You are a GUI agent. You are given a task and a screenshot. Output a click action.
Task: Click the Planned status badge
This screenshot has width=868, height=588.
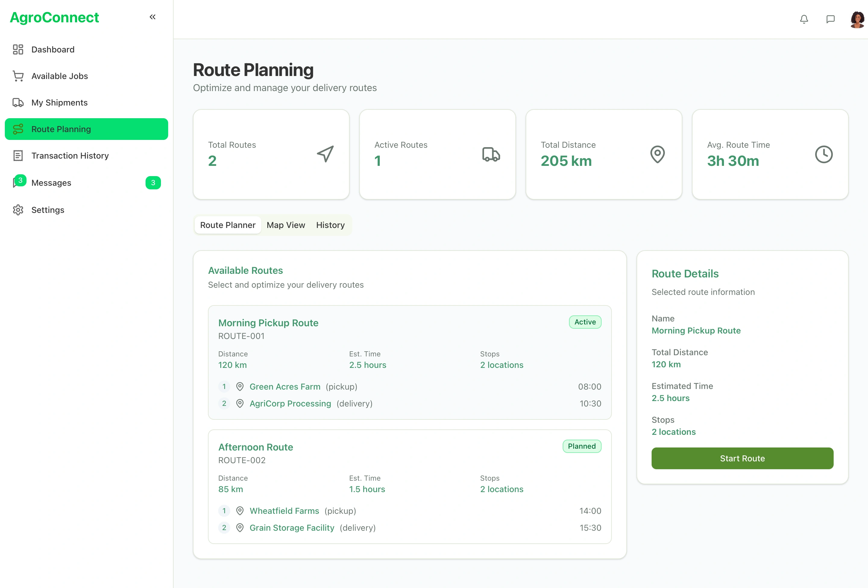[582, 446]
